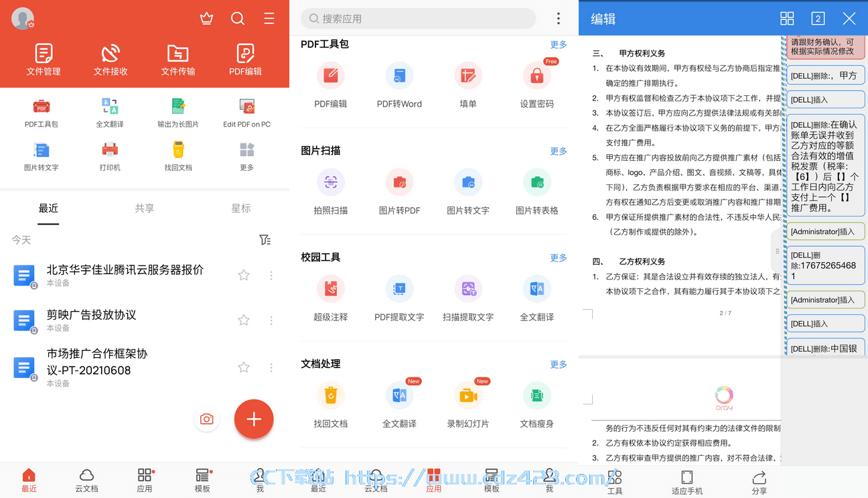Screen dimensions: 868x498
Task: Filter the recent files list
Action: pyautogui.click(x=265, y=240)
